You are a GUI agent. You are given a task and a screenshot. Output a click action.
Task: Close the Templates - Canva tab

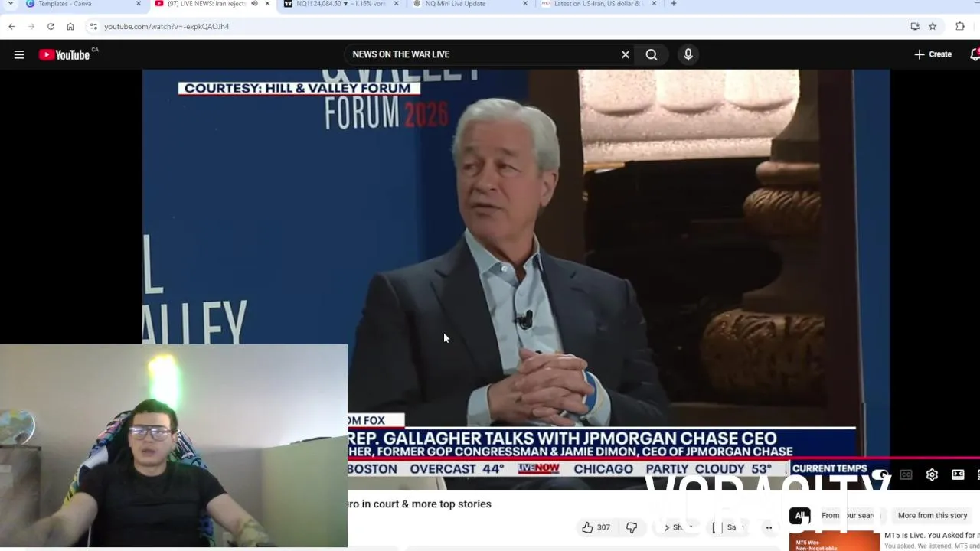pyautogui.click(x=139, y=4)
